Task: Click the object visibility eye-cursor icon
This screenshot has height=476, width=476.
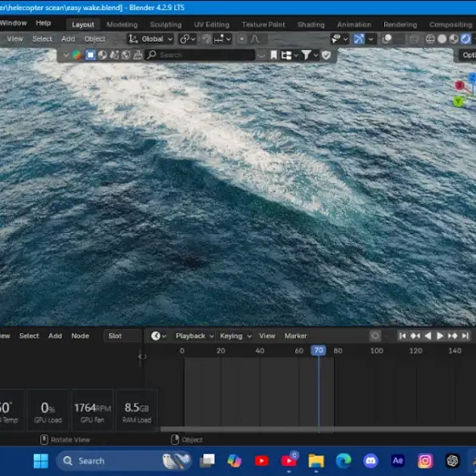Action: coord(336,39)
